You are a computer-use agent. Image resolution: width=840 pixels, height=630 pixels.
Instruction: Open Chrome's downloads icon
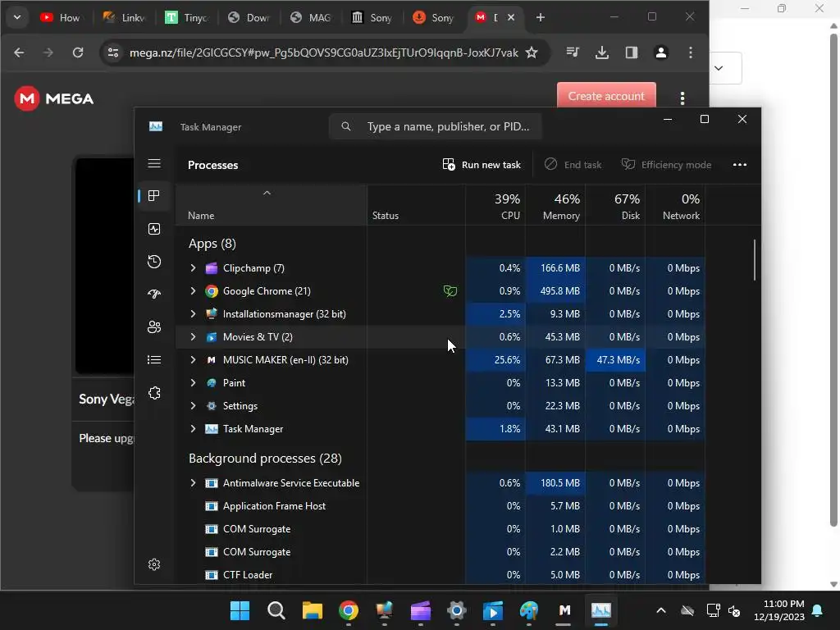tap(602, 52)
